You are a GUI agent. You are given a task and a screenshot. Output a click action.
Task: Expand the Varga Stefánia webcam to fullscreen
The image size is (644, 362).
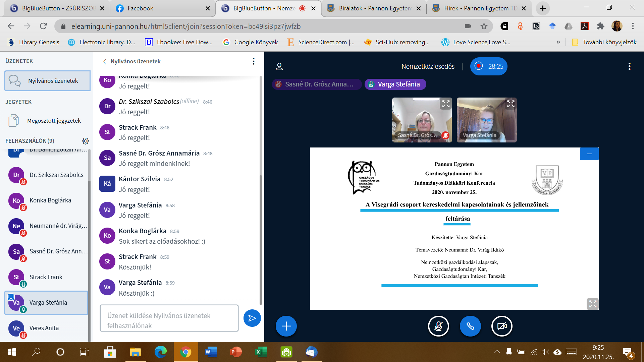[x=511, y=104]
